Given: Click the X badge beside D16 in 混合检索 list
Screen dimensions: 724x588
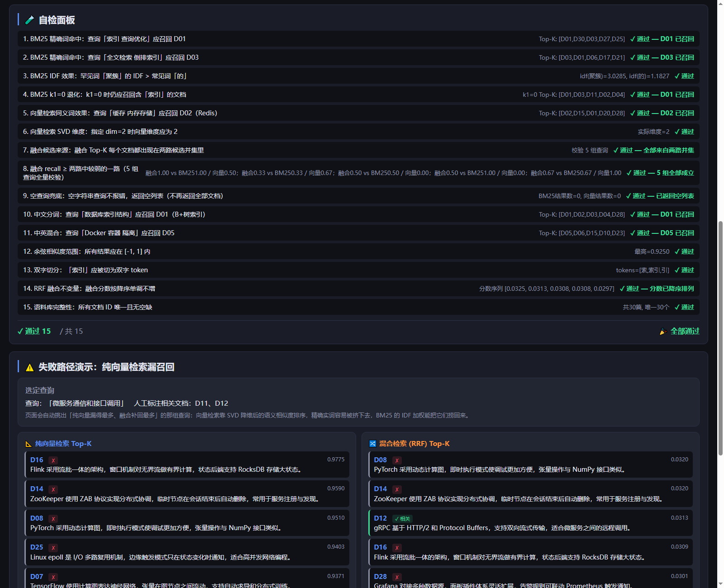Looking at the screenshot, I should coord(397,548).
